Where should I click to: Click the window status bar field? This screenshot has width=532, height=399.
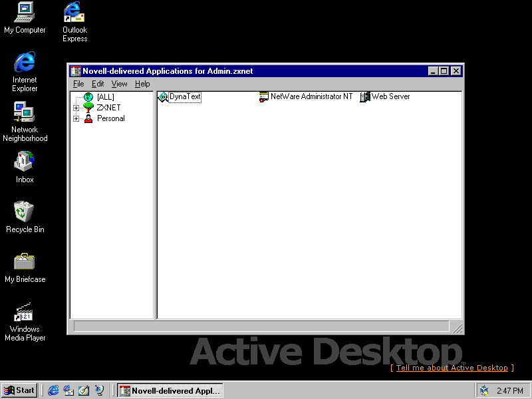coord(261,326)
